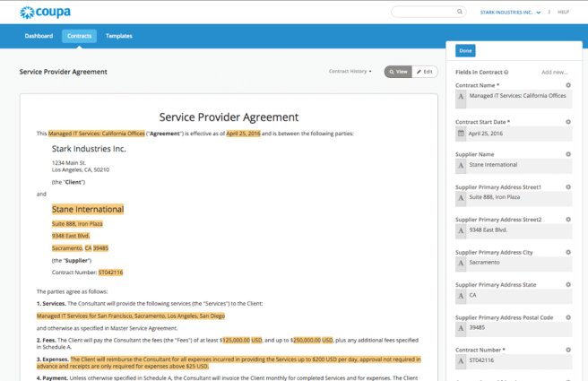
Task: Click text type icon beside Stane International field
Action: [461, 165]
